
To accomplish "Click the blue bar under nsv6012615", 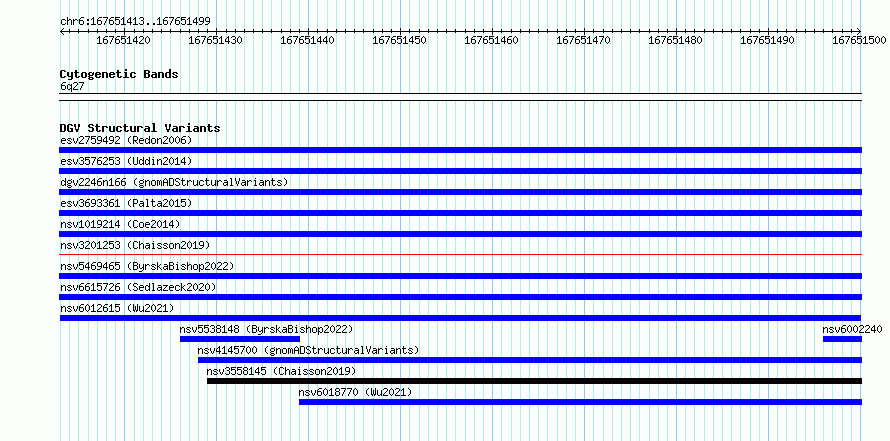I will [460, 318].
